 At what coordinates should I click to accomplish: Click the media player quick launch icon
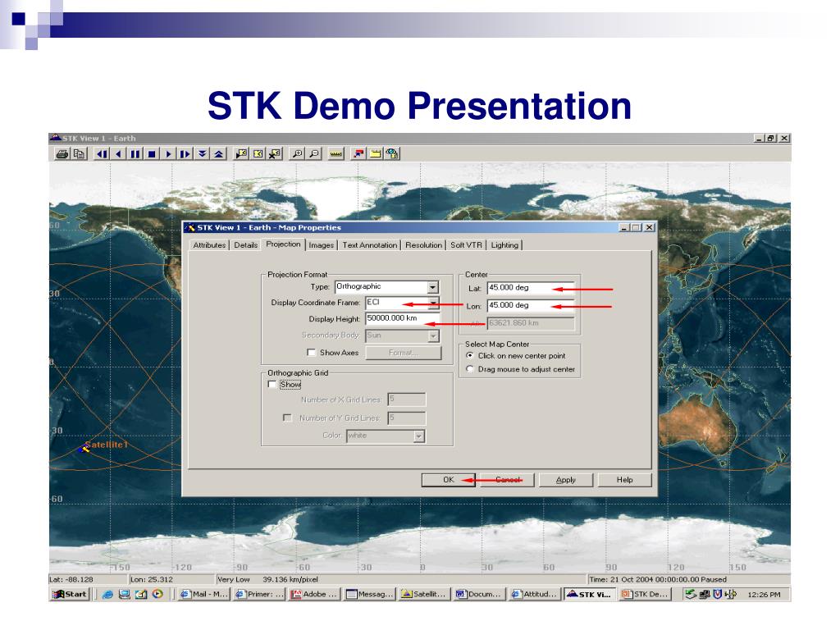(157, 594)
